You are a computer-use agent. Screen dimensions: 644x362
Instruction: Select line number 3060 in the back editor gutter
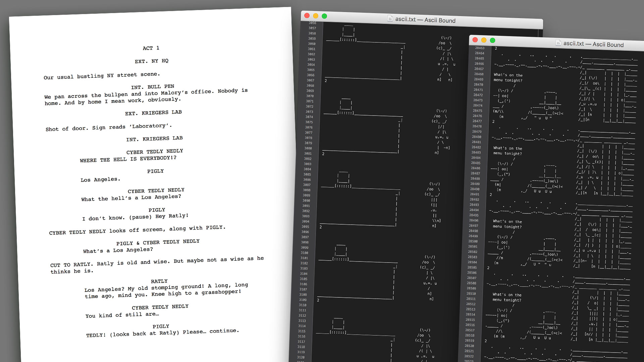tap(312, 44)
